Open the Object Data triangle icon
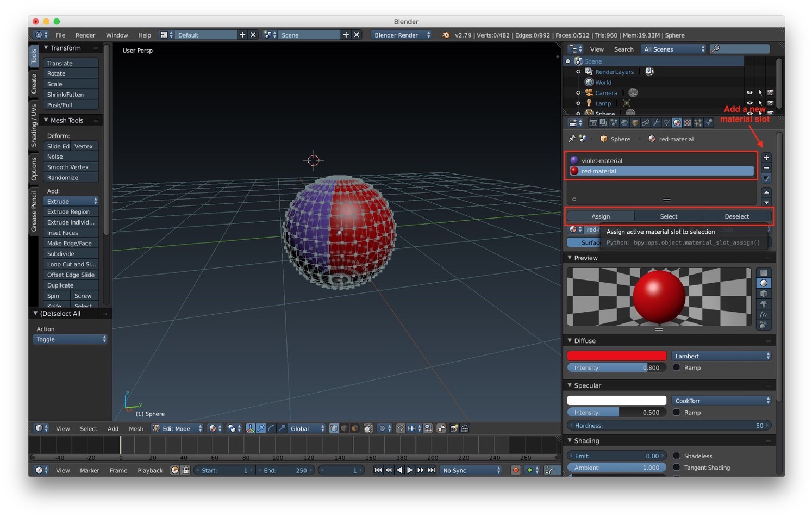 click(x=666, y=123)
